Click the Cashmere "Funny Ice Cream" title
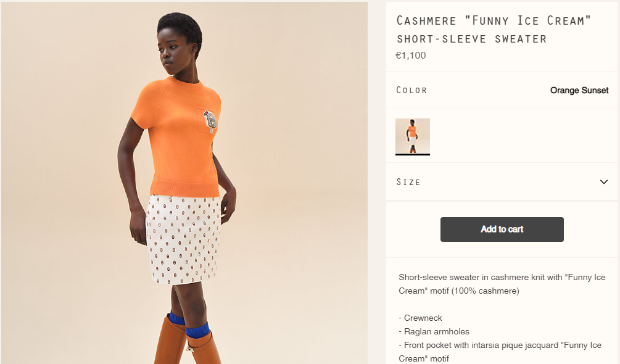 (x=493, y=20)
